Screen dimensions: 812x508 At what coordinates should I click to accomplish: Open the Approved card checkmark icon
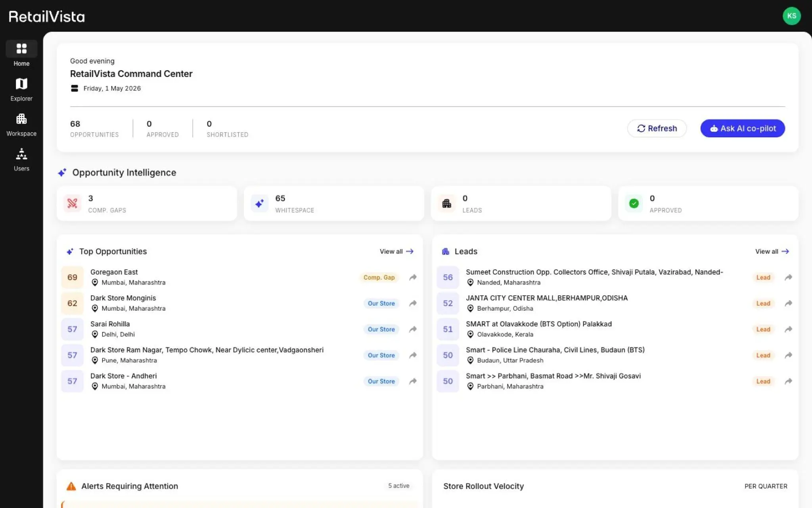(x=634, y=203)
